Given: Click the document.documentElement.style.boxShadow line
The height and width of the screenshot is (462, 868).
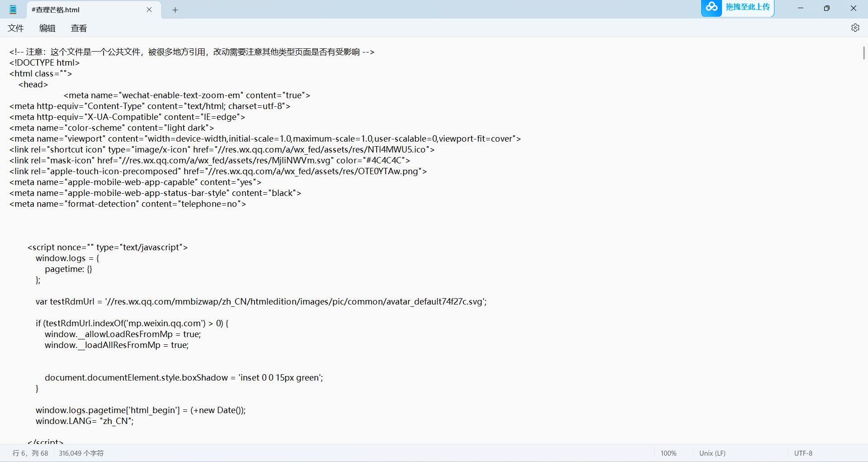Looking at the screenshot, I should pos(184,377).
